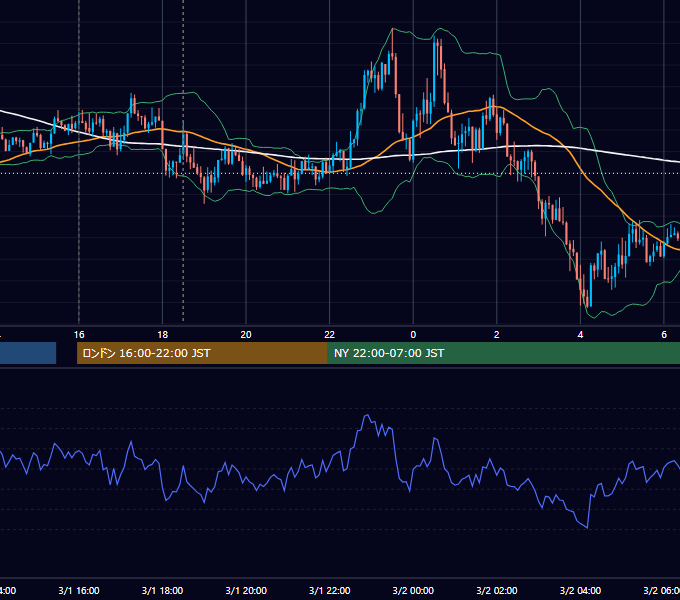Click the "18" hour label on the upper time axis
This screenshot has height=600, width=680.
click(162, 335)
